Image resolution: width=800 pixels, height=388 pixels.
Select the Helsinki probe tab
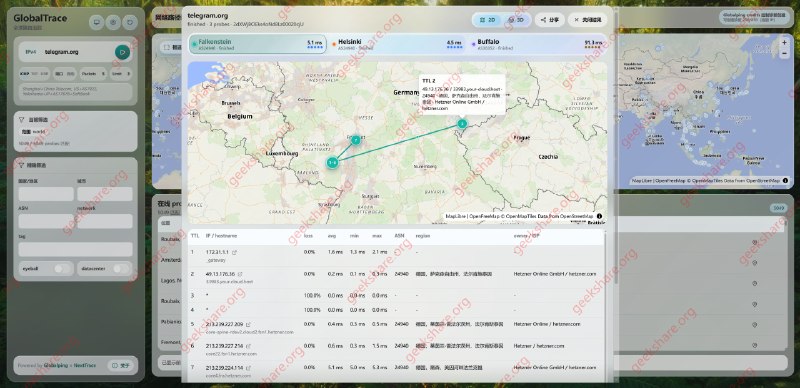point(397,44)
